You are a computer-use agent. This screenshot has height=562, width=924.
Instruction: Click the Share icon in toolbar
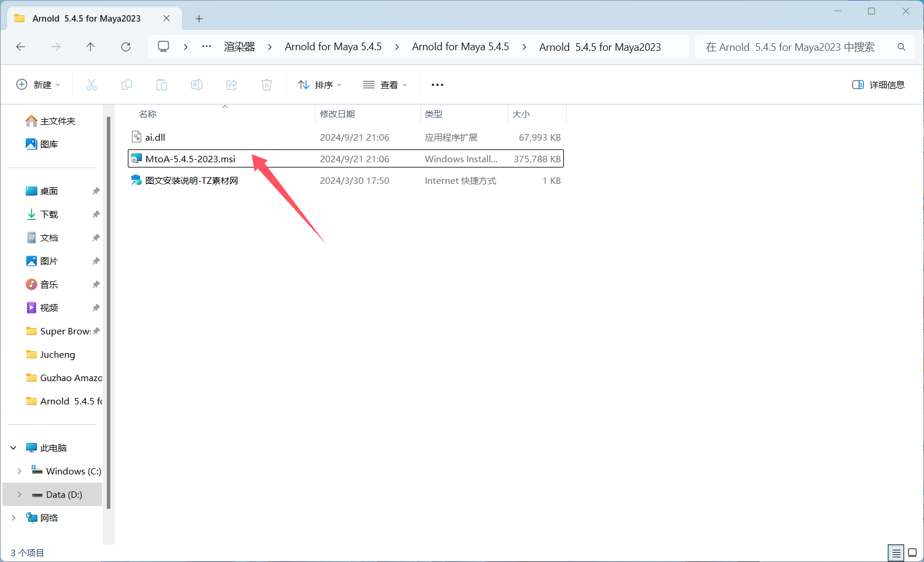(x=232, y=85)
